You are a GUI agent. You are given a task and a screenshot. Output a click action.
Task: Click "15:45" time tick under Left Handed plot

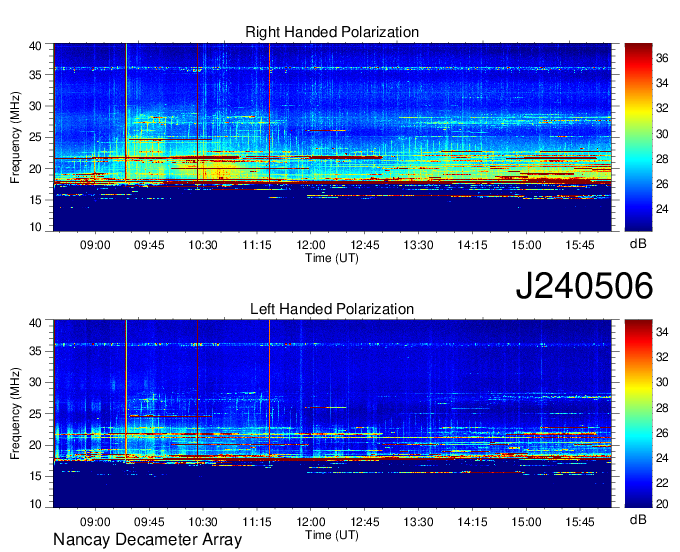[x=580, y=521]
